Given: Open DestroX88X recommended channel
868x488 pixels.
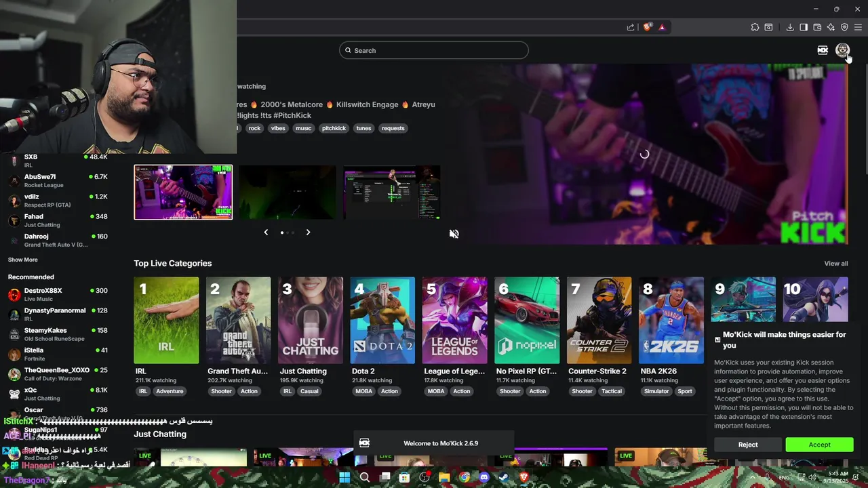Looking at the screenshot, I should click(x=58, y=294).
